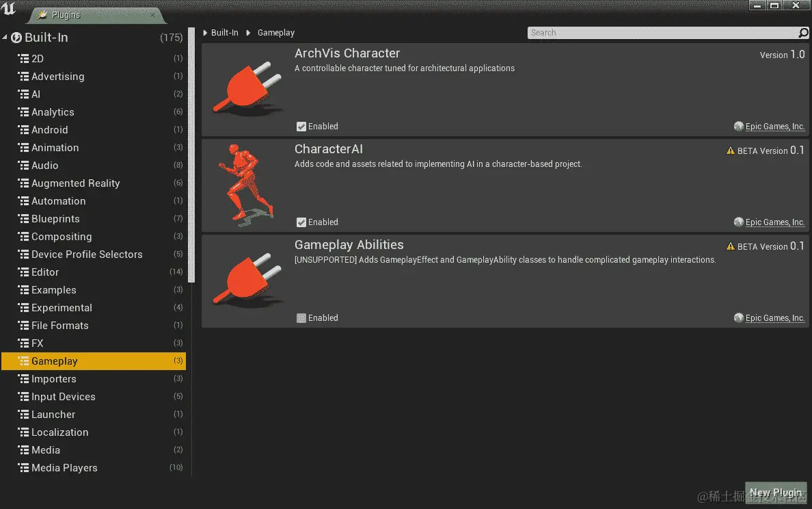This screenshot has width=812, height=509.
Task: Click the Animation category list icon
Action: [23, 147]
